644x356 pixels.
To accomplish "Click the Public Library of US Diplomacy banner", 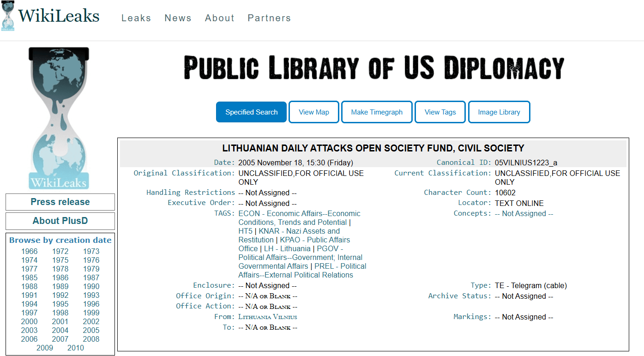I will (374, 67).
